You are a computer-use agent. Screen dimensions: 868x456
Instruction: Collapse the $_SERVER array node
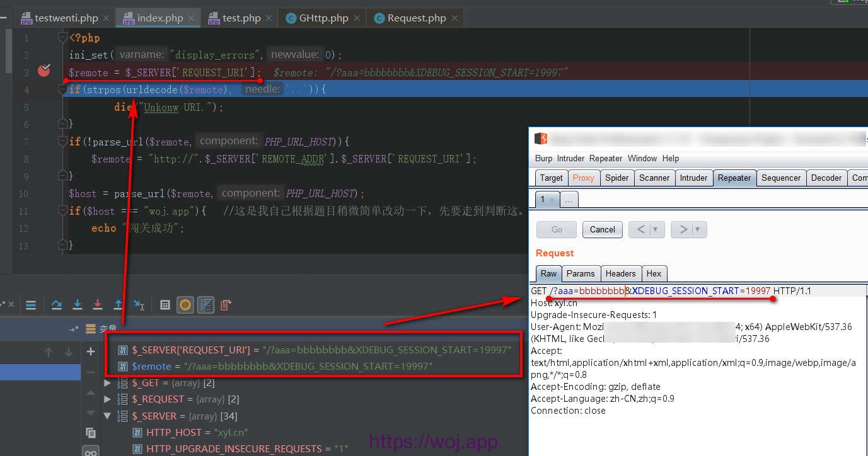click(x=108, y=416)
